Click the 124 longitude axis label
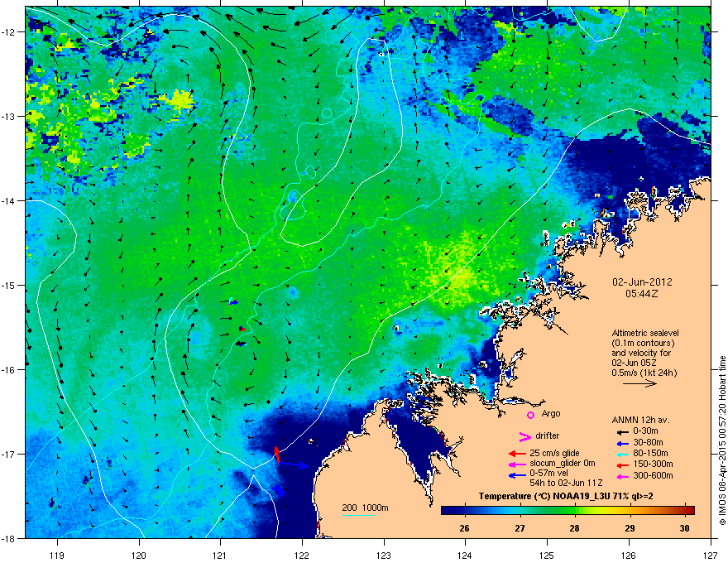The height and width of the screenshot is (563, 728). pyautogui.click(x=465, y=556)
